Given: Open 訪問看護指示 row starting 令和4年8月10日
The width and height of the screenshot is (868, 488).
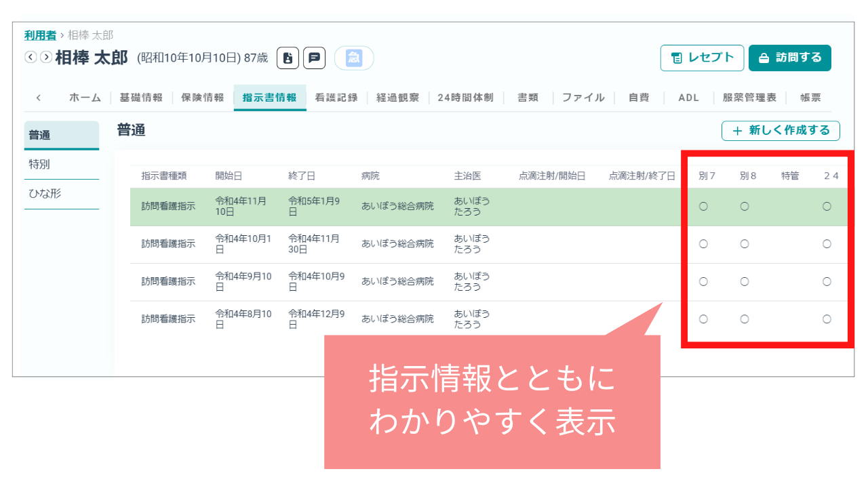Looking at the screenshot, I should [x=488, y=319].
